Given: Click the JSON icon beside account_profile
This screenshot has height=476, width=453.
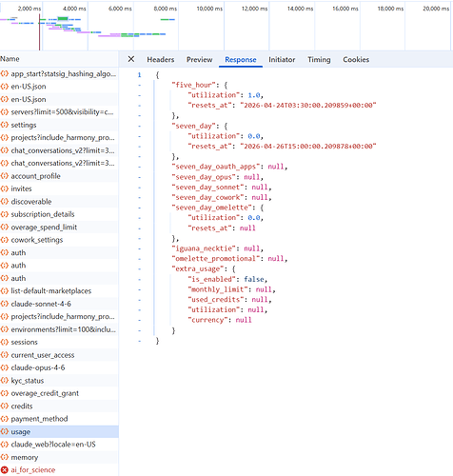Looking at the screenshot, I should 5,176.
